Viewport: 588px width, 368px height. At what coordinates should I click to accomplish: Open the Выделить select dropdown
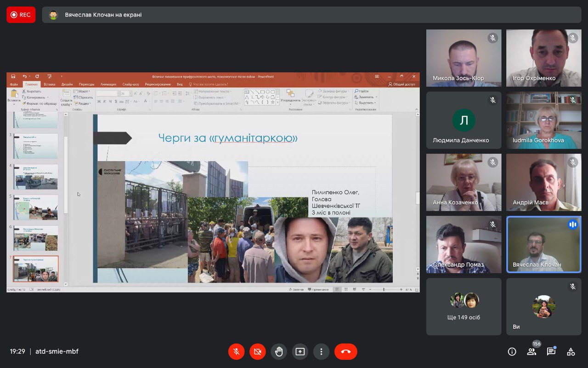(366, 103)
